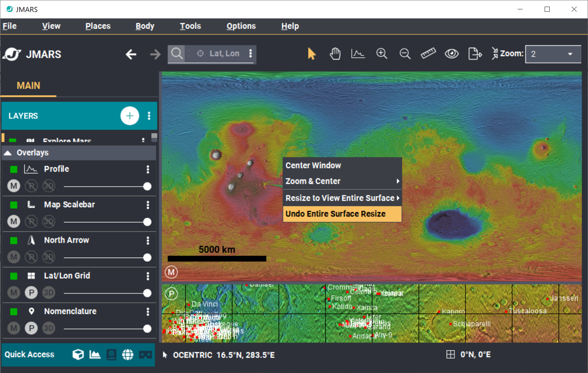The height and width of the screenshot is (373, 588).
Task: Open the File menu
Action: click(x=10, y=26)
